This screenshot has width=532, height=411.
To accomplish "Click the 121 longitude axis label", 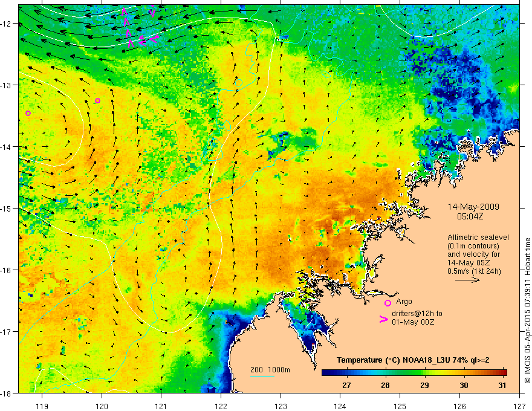I will coord(161,406).
